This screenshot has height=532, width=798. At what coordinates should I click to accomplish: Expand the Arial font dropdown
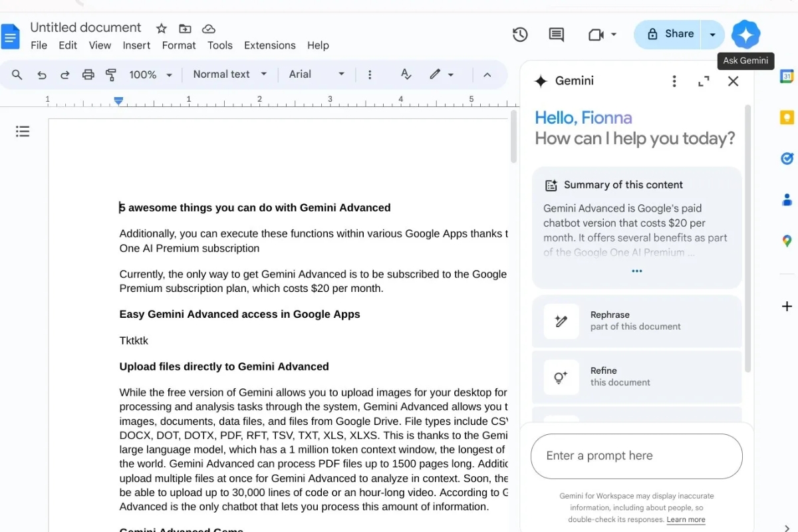(317, 74)
